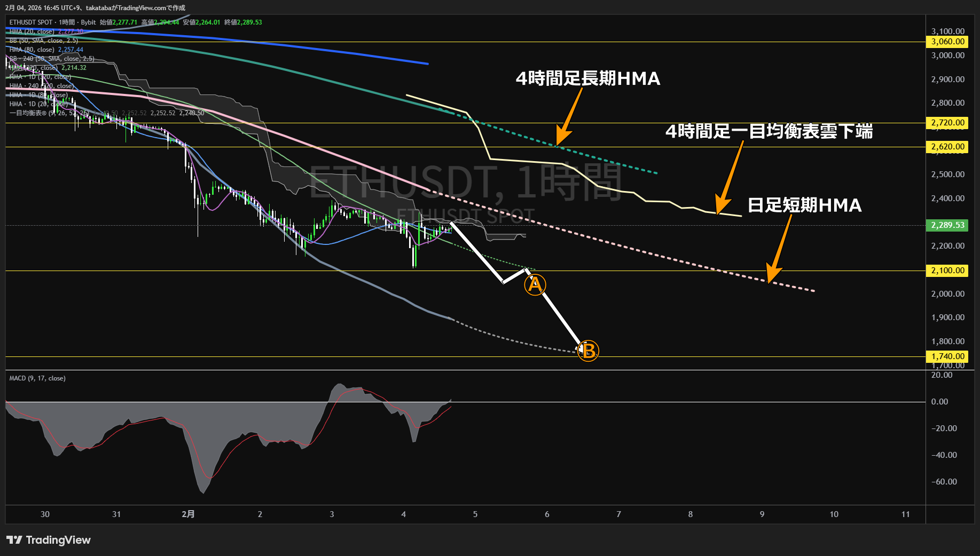Click the 2,900.00 price scale tick
Screen dimensions: 980x556
[x=948, y=80]
